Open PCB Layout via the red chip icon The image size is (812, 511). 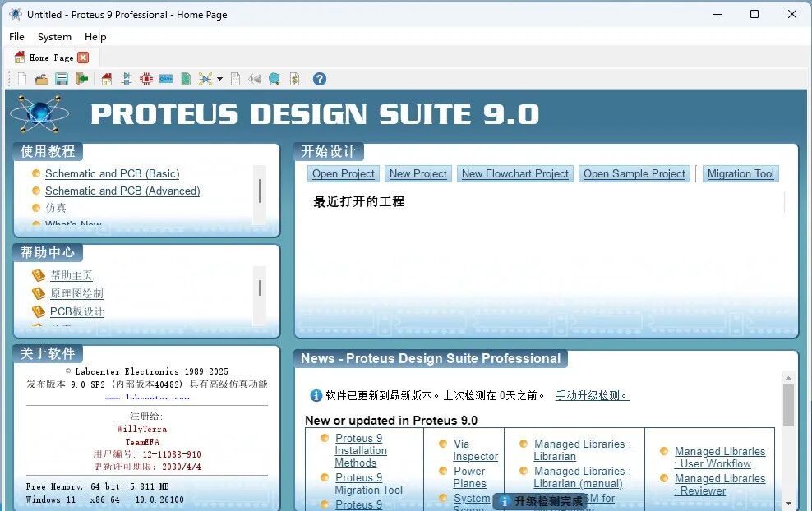click(x=146, y=79)
